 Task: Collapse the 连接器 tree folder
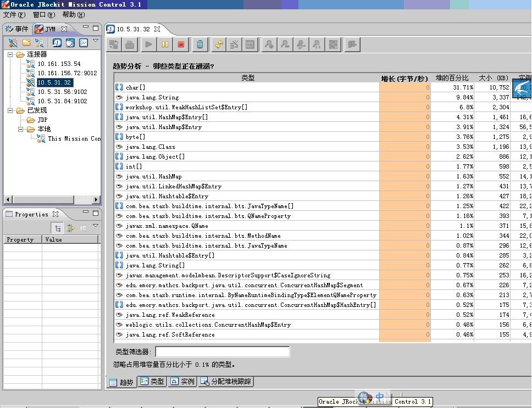coord(10,54)
